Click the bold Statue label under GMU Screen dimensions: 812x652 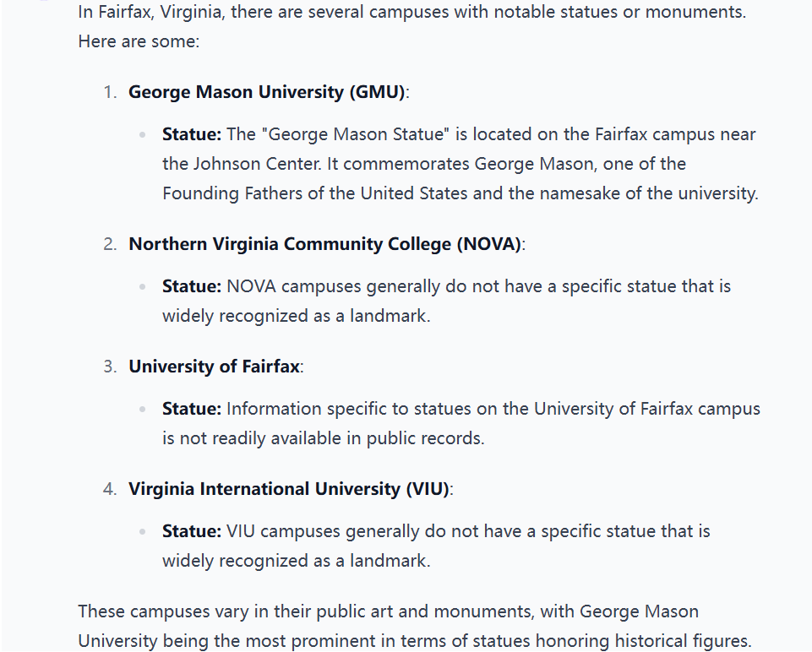click(x=192, y=134)
